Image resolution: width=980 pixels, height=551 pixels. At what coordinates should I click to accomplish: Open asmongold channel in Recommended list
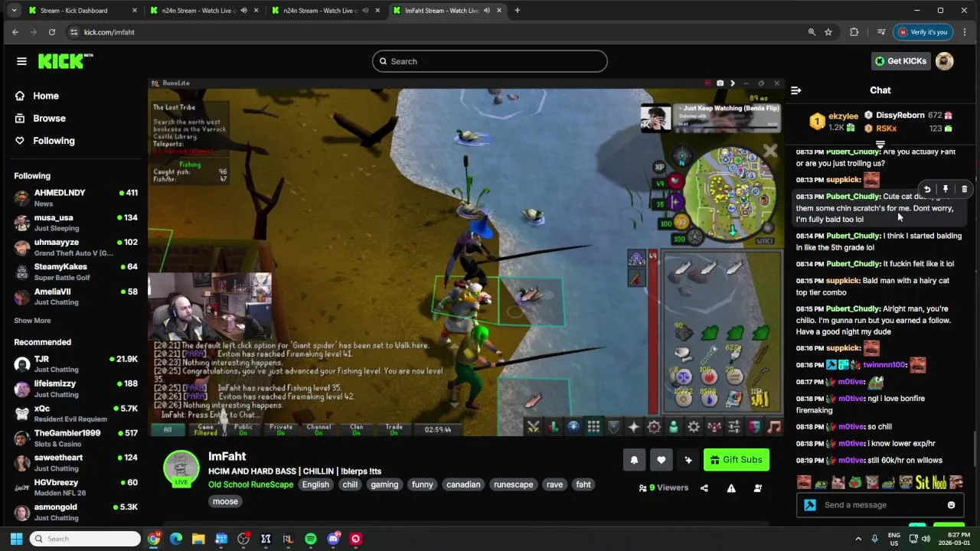tap(75, 512)
